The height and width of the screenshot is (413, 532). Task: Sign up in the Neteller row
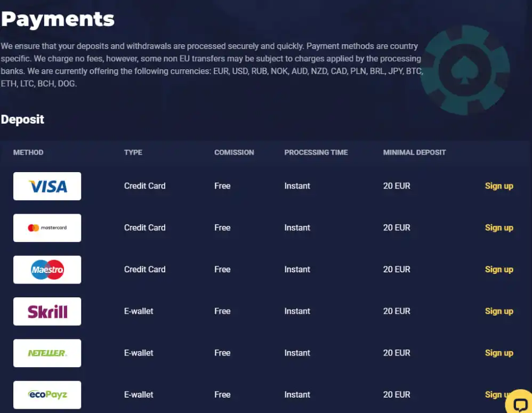point(499,353)
